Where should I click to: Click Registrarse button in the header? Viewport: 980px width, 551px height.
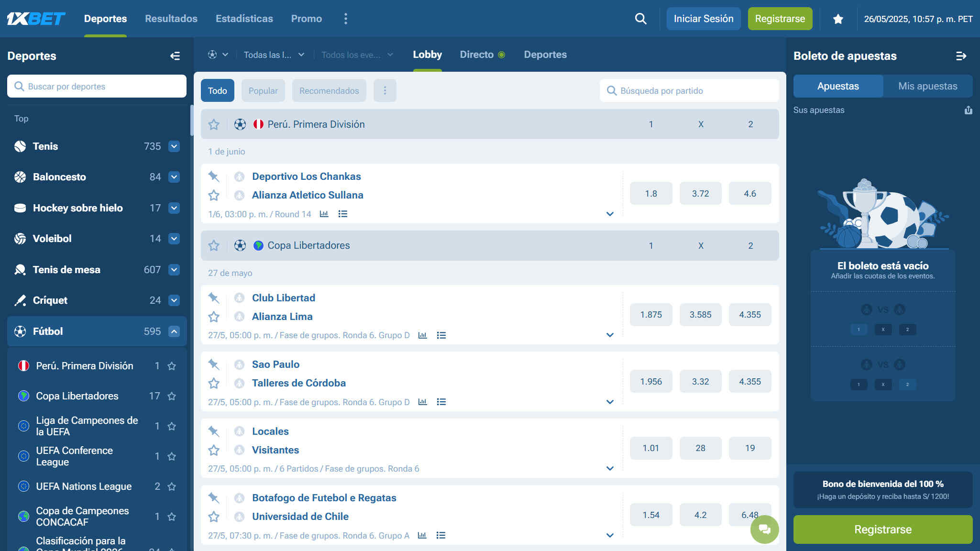780,19
